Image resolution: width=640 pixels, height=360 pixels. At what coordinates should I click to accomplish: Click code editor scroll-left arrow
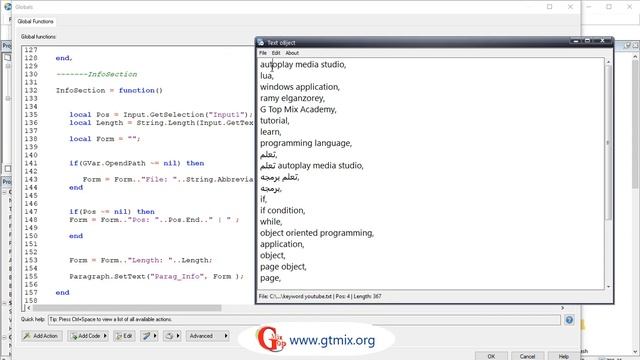[x=29, y=308]
